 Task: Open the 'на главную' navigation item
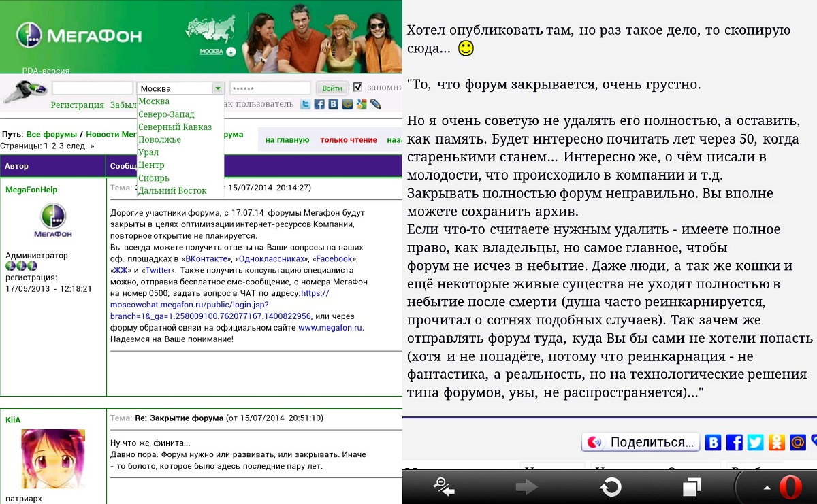click(287, 140)
